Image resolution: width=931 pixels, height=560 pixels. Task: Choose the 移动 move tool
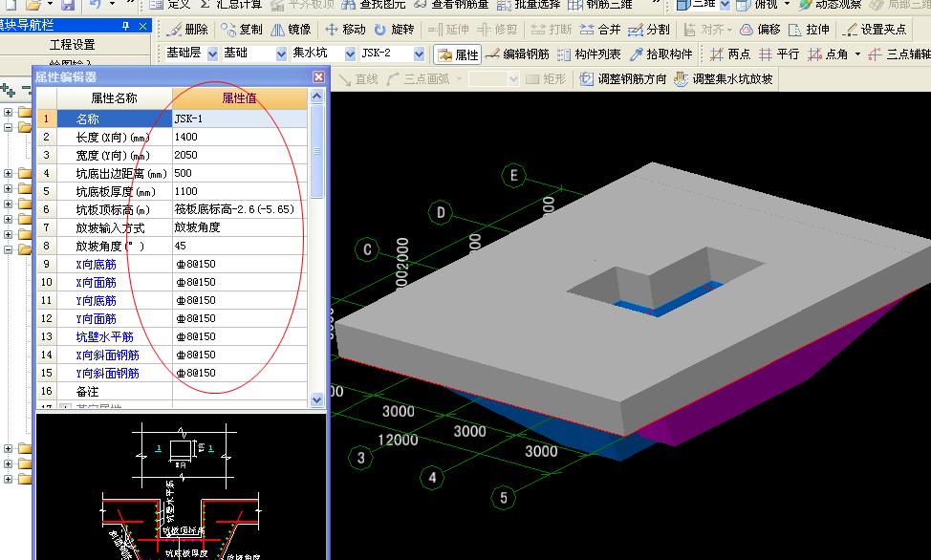point(345,29)
